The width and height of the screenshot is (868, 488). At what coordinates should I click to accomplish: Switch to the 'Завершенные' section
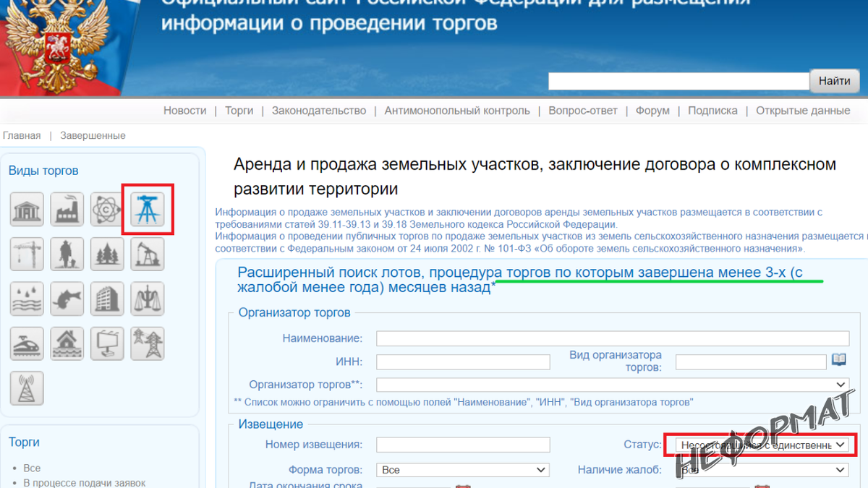click(93, 135)
